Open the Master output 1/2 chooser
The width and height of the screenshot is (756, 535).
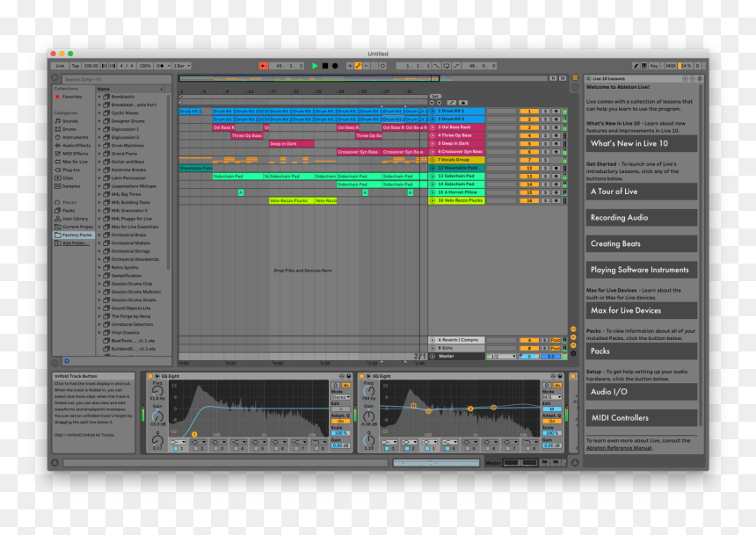click(x=501, y=357)
